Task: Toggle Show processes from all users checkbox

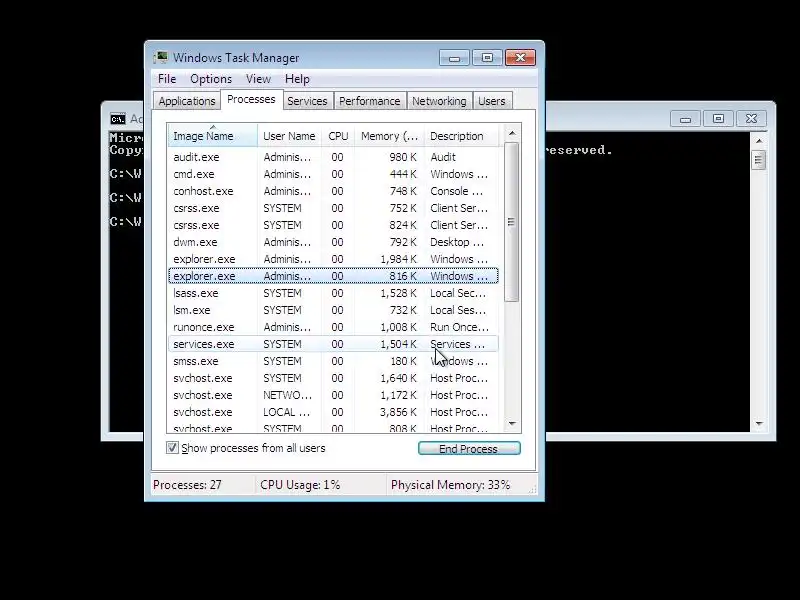Action: pos(172,448)
